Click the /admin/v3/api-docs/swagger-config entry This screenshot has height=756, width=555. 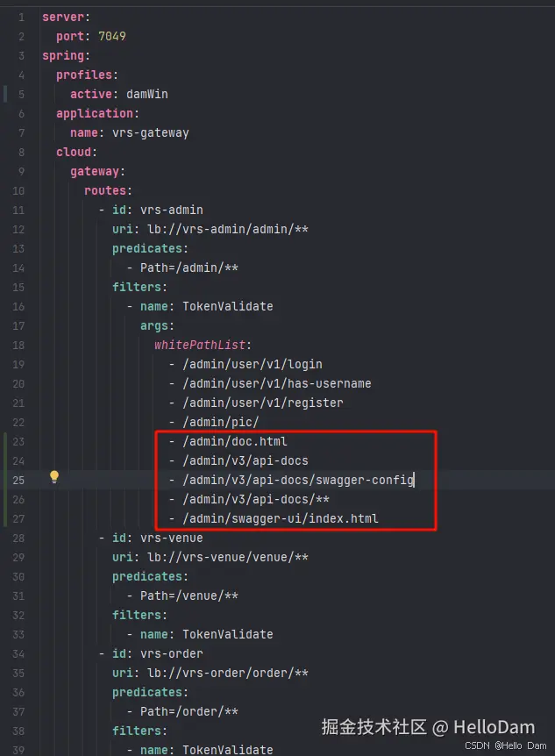[298, 481]
